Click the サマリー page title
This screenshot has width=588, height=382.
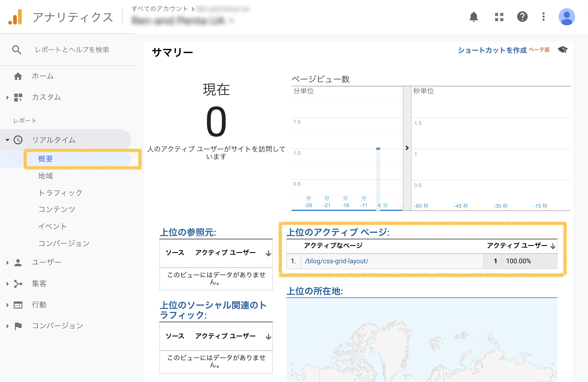[172, 52]
